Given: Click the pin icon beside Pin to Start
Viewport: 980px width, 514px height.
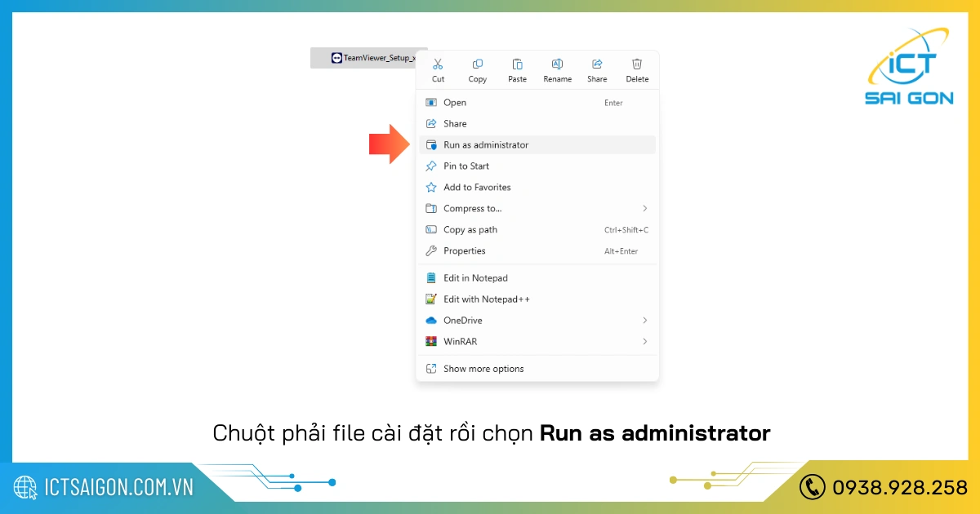Looking at the screenshot, I should click(x=431, y=166).
